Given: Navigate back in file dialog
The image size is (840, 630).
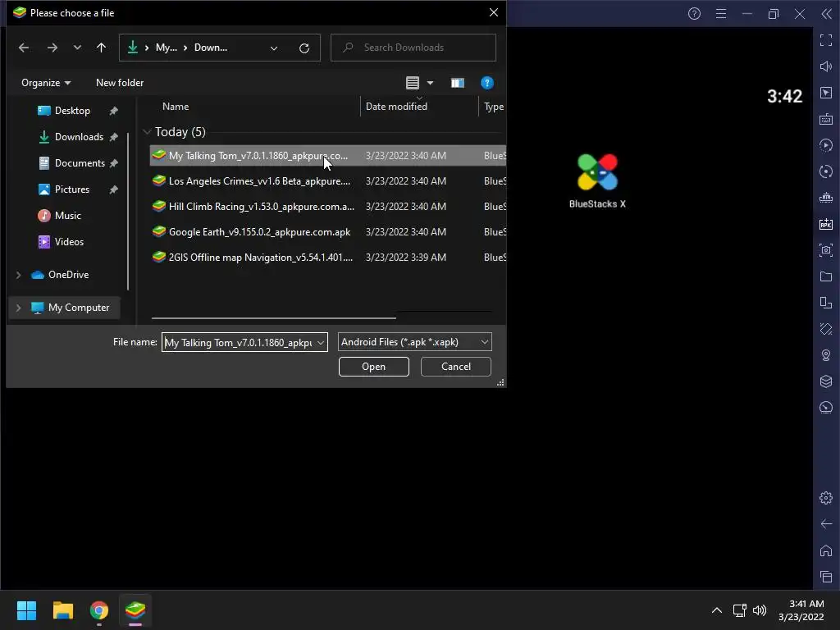Looking at the screenshot, I should [24, 48].
